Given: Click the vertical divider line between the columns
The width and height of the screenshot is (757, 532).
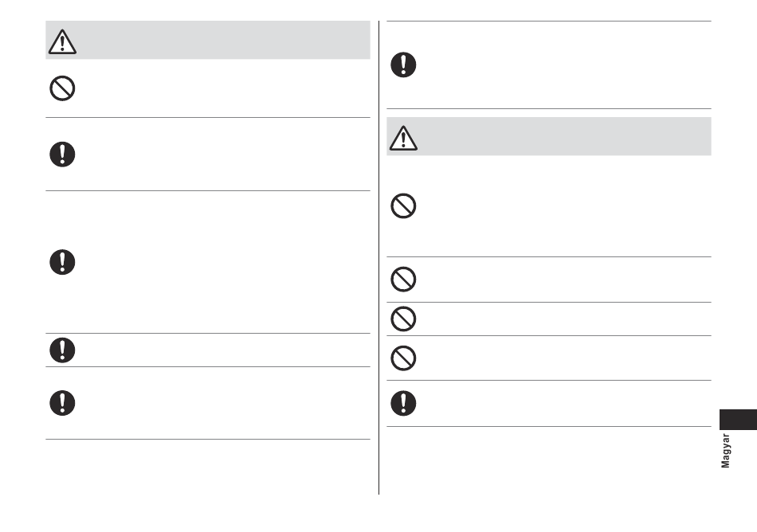Looking at the screenshot, I should tap(379, 257).
